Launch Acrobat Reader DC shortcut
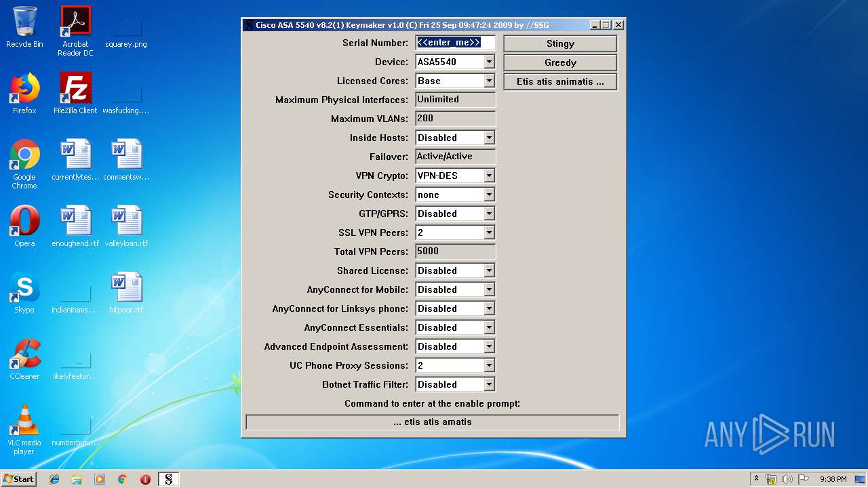Screen dimensions: 868x488 point(75,31)
